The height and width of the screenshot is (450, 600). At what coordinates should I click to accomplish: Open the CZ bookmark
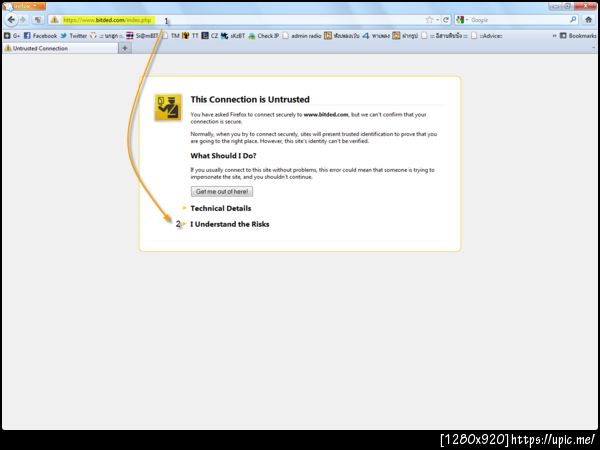click(x=210, y=36)
